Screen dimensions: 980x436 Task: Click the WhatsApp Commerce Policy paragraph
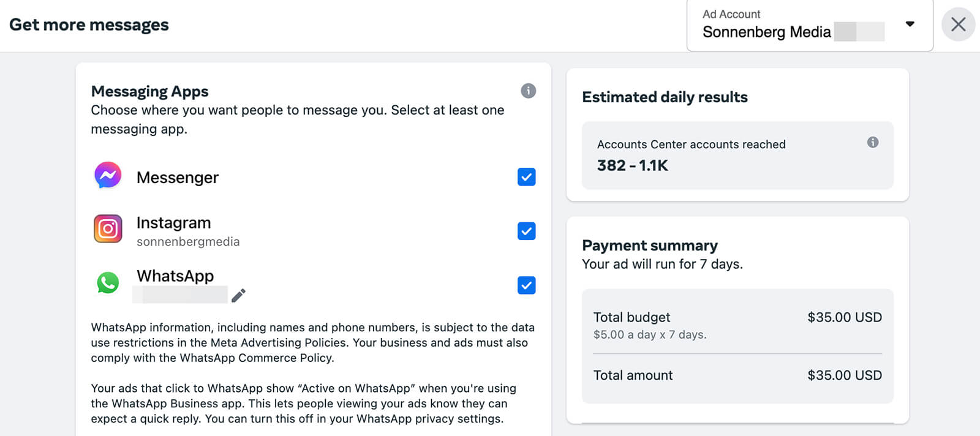point(313,343)
